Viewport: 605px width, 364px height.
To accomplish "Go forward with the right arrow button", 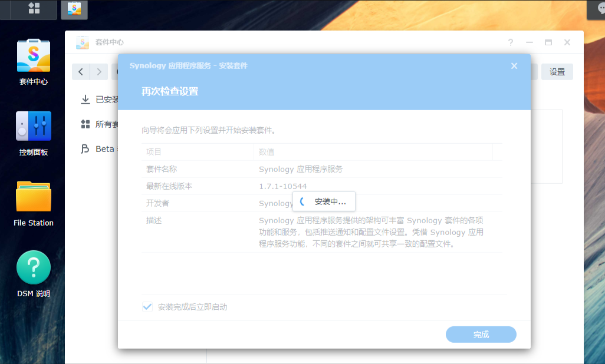I will 99,72.
